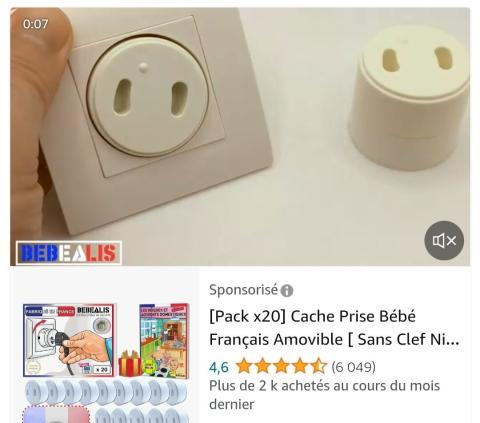Click the gift box icon in product image
Viewport: 480px width, 423px height.
click(130, 363)
